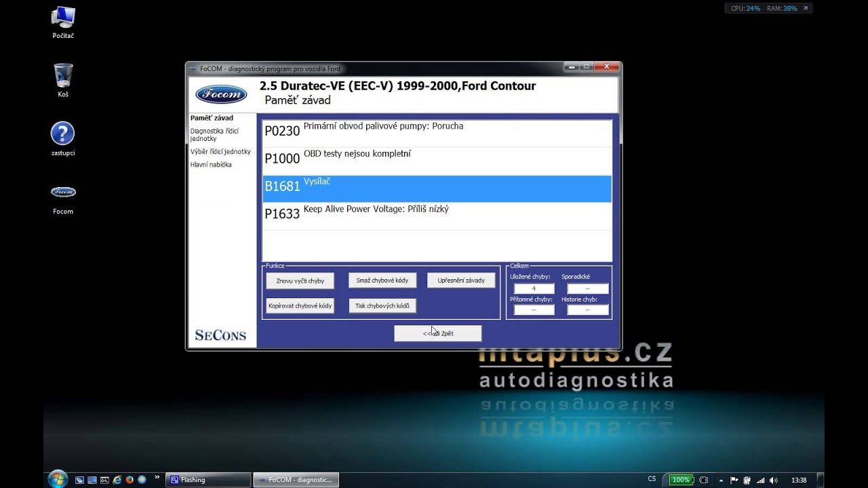Minimize the FoCOM window
The image size is (868, 488).
tap(573, 67)
